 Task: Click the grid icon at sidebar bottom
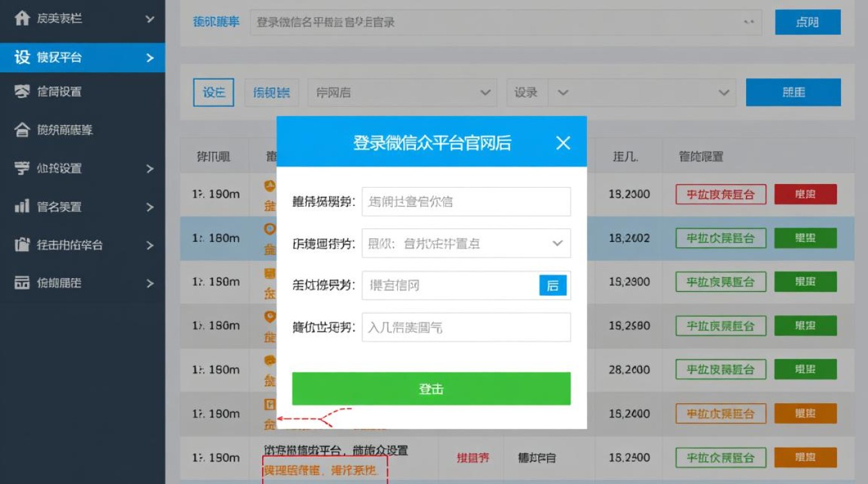point(21,283)
